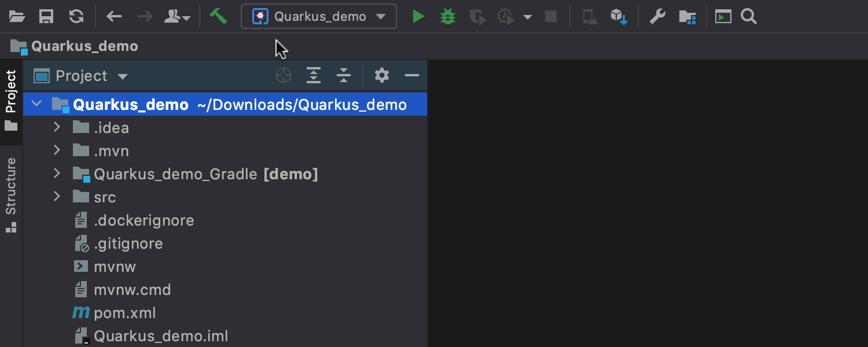868x347 pixels.
Task: Select Quarkus_demo_Gradle [demo] row
Action: [225, 174]
